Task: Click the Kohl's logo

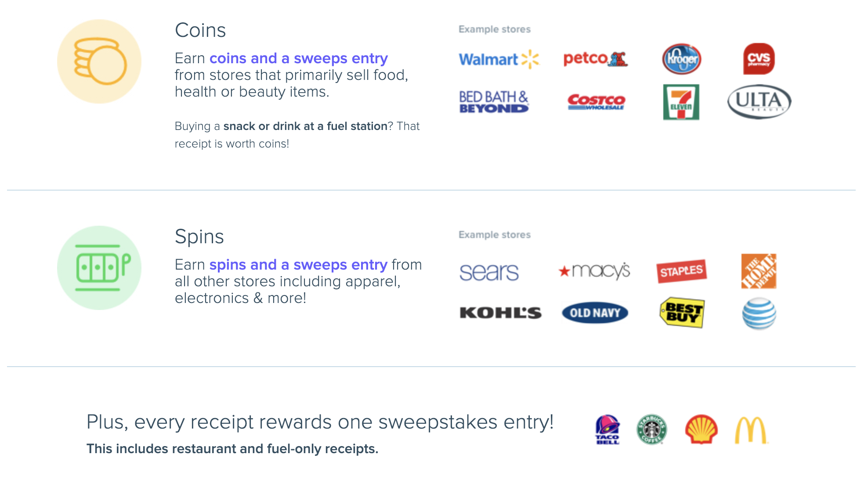Action: [500, 313]
